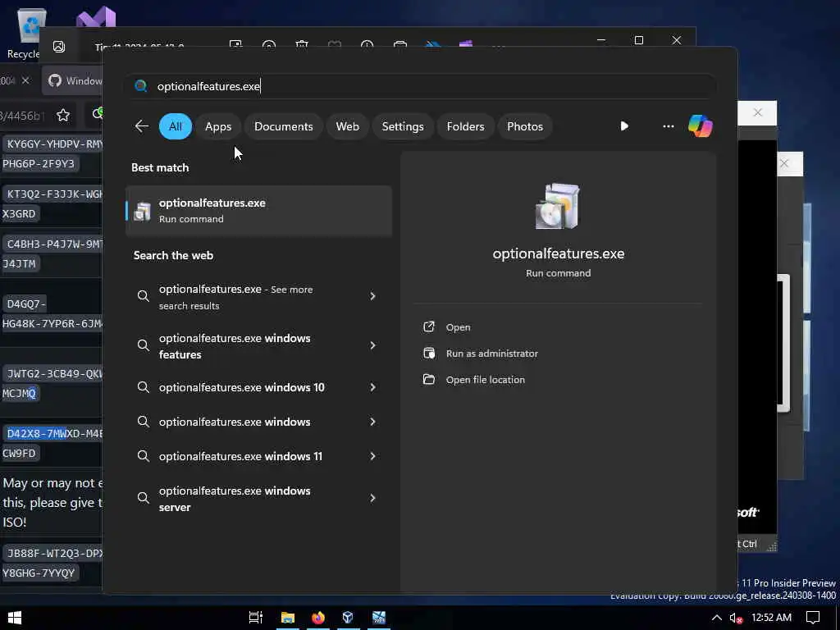
Task: Show hidden system tray icons
Action: [717, 618]
